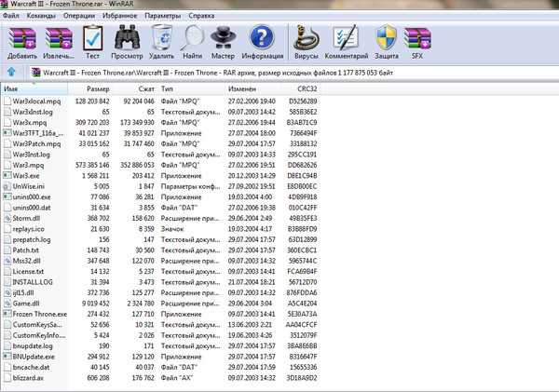This screenshot has width=559, height=392.
Task: Open the Параметры menu
Action: 162,16
